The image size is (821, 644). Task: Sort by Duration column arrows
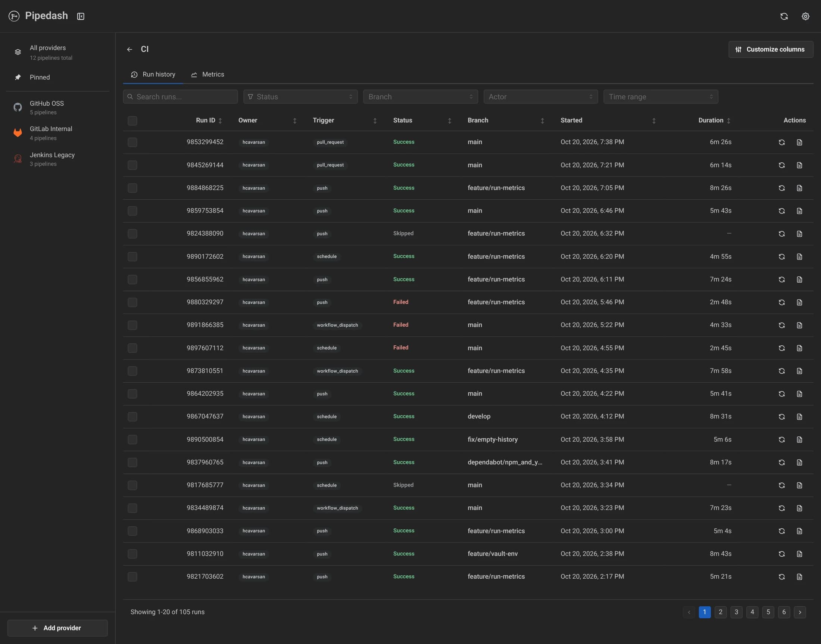(x=729, y=121)
